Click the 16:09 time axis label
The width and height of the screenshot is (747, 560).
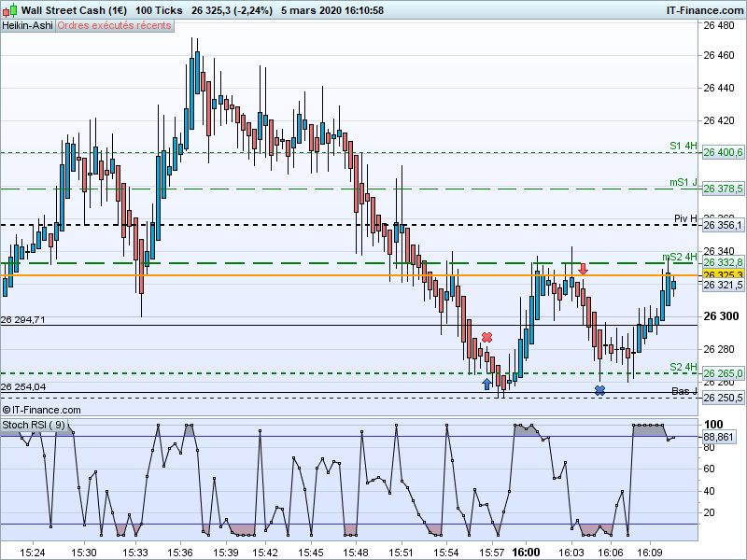pyautogui.click(x=650, y=553)
